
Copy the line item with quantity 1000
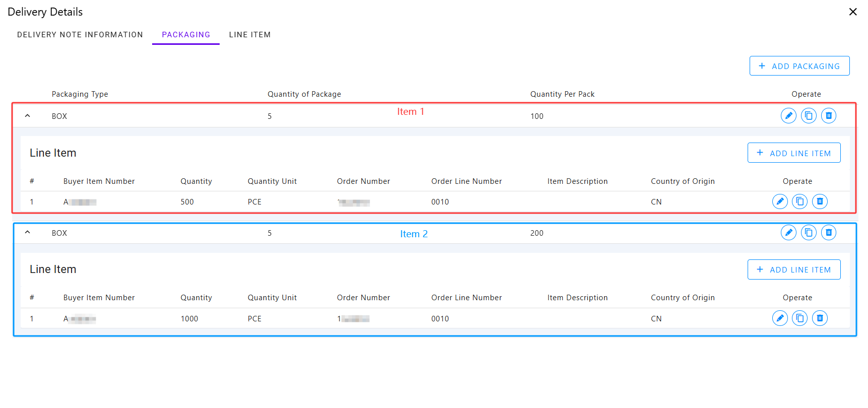(800, 318)
